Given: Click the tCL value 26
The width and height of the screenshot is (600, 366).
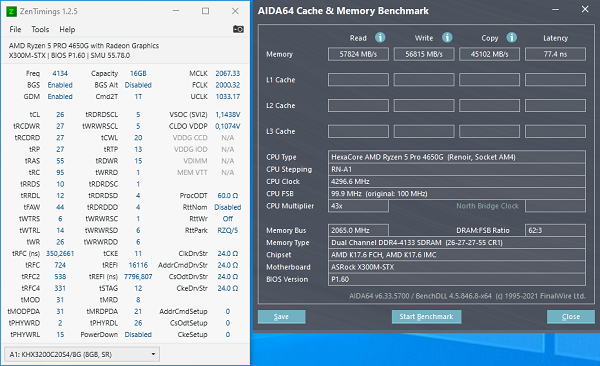Looking at the screenshot, I should pos(60,115).
